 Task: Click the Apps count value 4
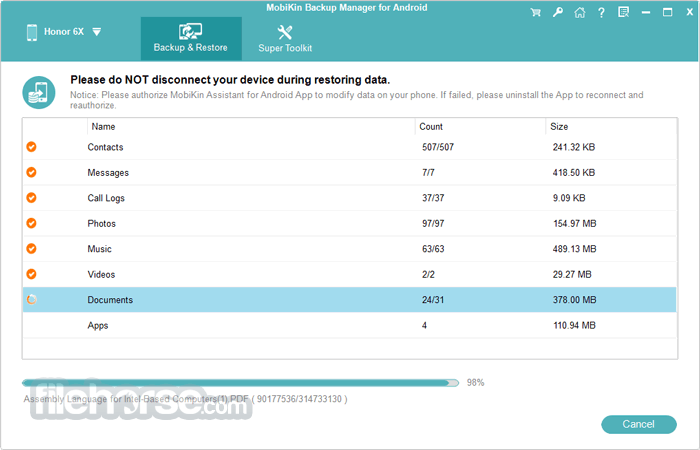point(425,325)
